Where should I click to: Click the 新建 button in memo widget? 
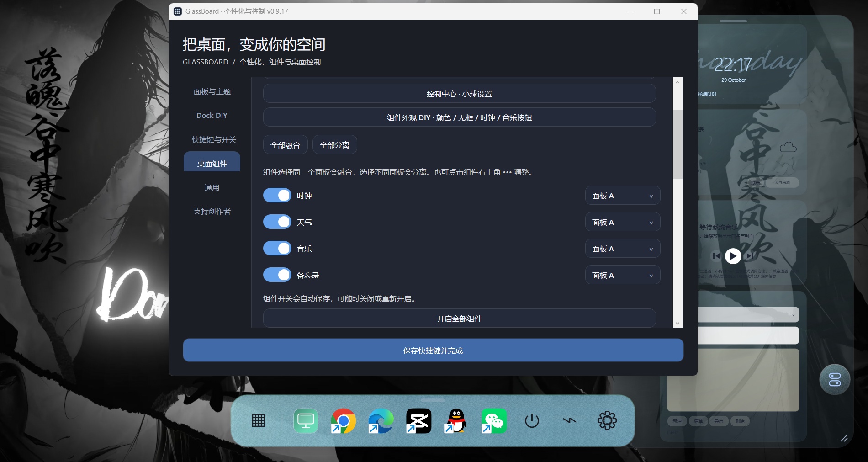pos(677,421)
